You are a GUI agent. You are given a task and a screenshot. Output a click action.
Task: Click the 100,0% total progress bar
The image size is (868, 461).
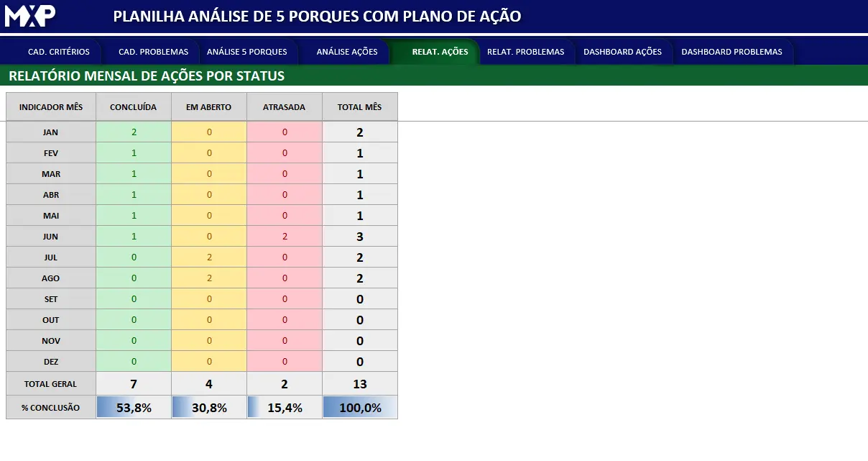pyautogui.click(x=360, y=408)
